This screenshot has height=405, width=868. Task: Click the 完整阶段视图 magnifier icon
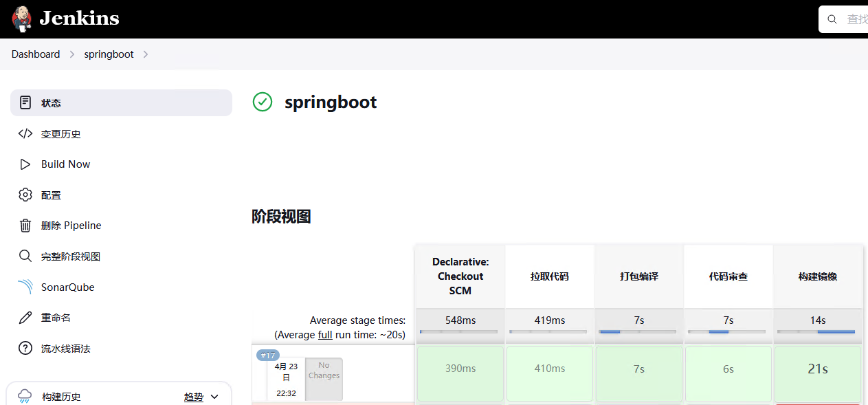coord(25,256)
